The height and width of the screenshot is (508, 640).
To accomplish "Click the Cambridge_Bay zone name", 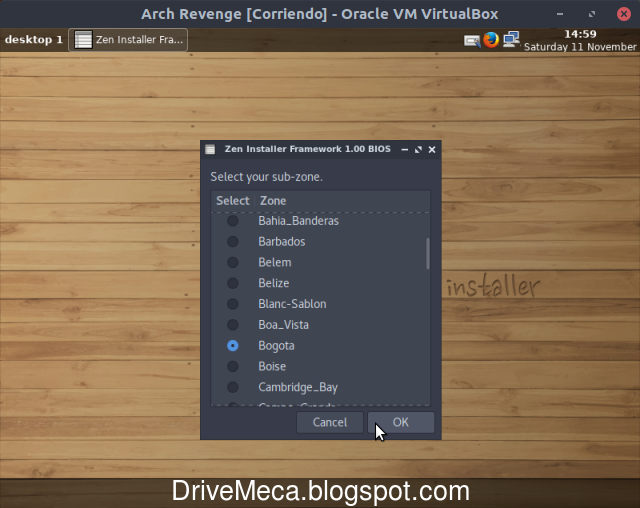I will [298, 387].
